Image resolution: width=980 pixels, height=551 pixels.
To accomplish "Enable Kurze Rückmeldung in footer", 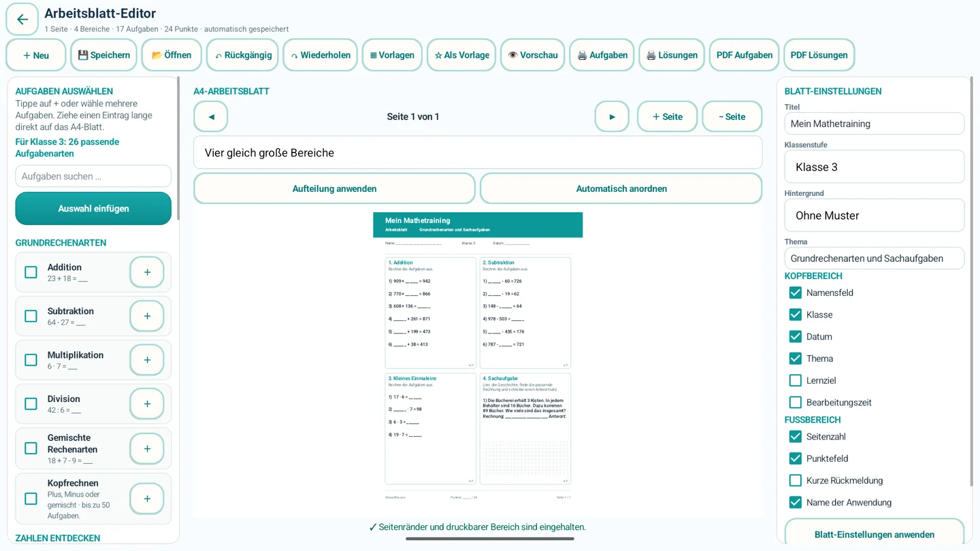I will [x=795, y=480].
